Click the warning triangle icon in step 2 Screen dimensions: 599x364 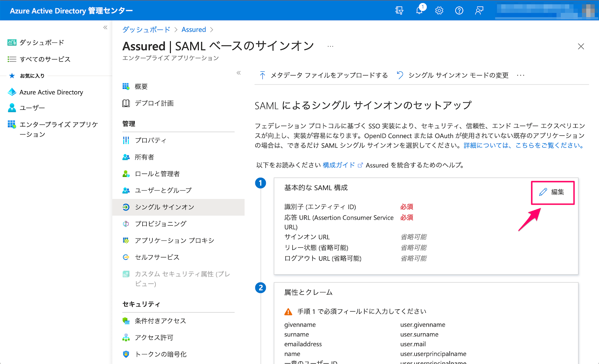(288, 312)
